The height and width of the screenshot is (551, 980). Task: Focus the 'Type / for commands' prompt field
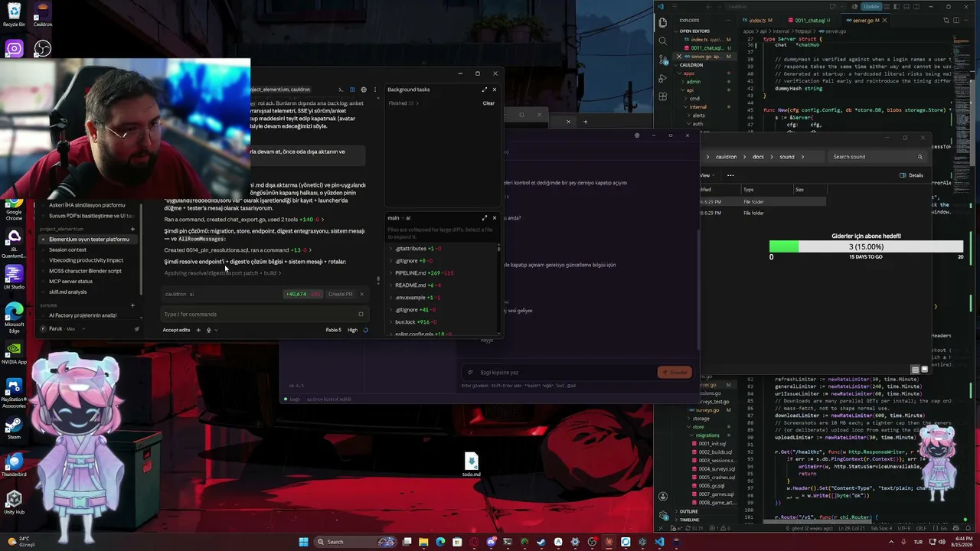[257, 314]
